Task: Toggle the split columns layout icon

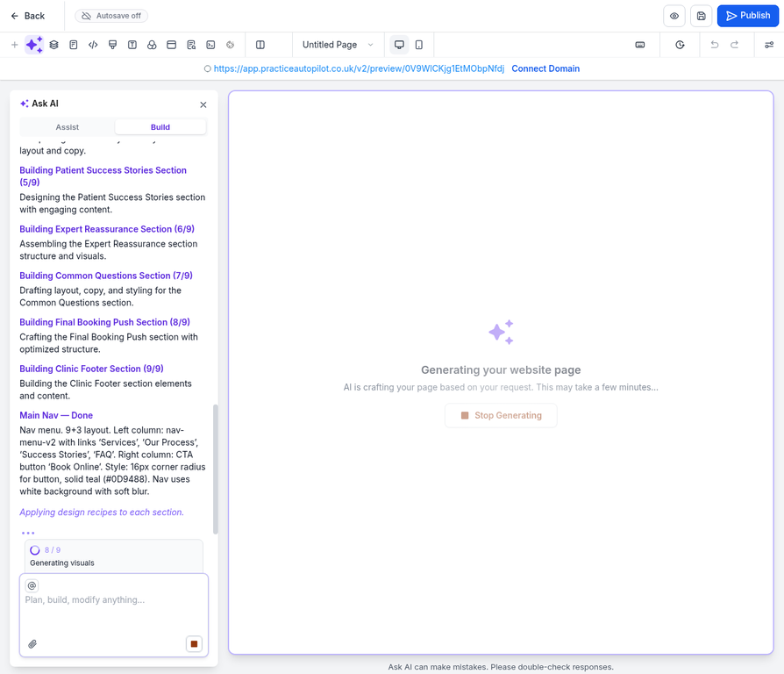Action: point(260,45)
